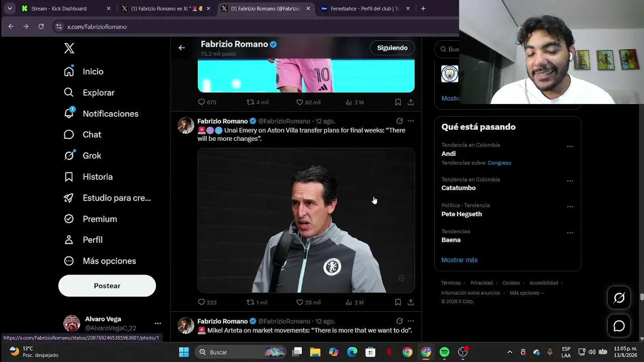
Task: Open a new browser tab
Action: 423,9
